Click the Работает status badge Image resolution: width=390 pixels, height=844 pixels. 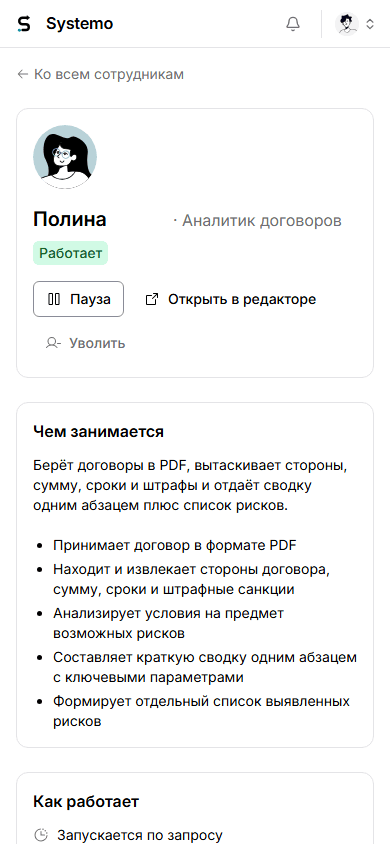coord(70,253)
